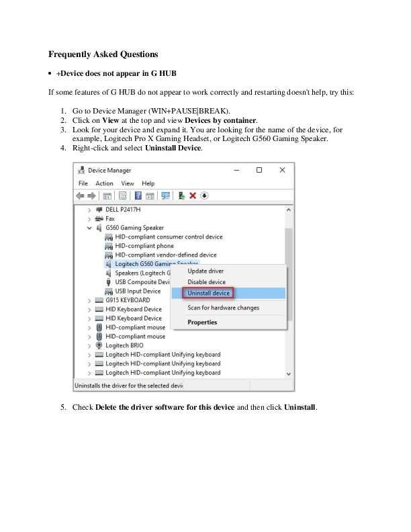Click the USB plug icon of USB Composite Device
Viewport: 411px width, 532px height.
[109, 282]
